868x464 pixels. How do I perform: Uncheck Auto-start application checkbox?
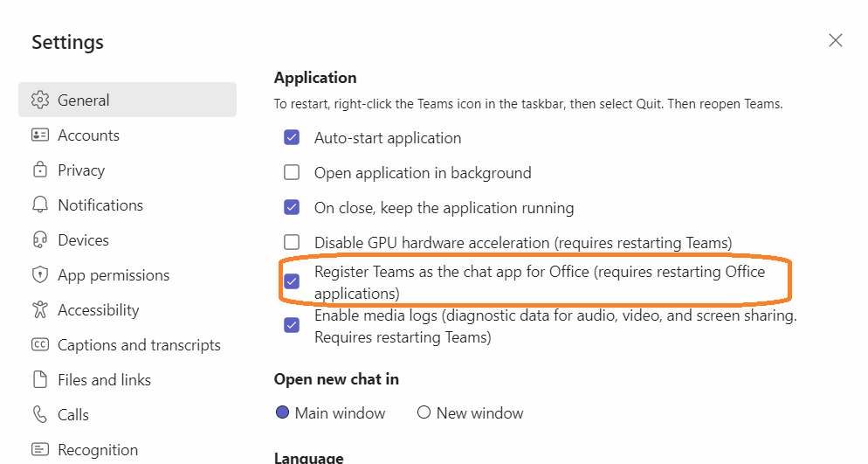[292, 137]
